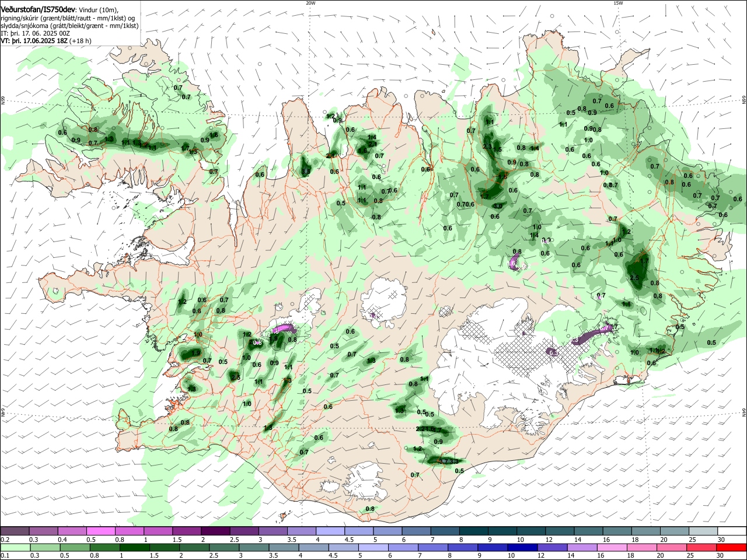The height and width of the screenshot is (560, 747).
Task: Pick the 18–20 grey-teal snow swatch
Action: pos(646,531)
